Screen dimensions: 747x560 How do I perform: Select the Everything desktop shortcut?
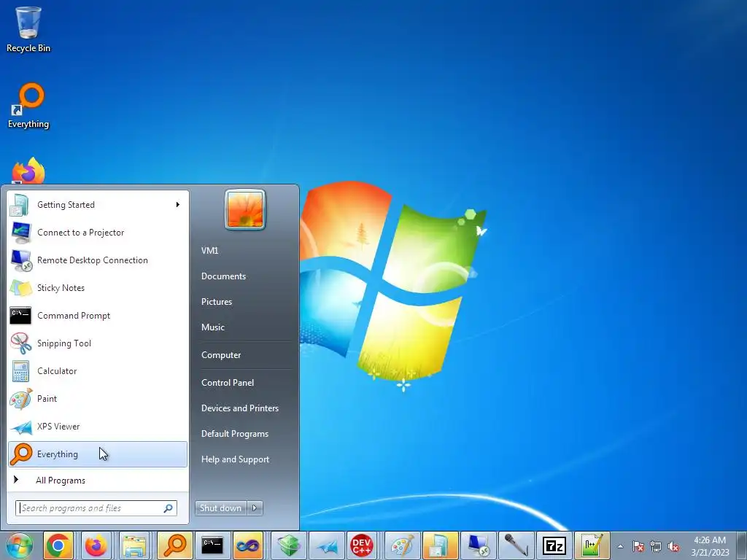[28, 106]
